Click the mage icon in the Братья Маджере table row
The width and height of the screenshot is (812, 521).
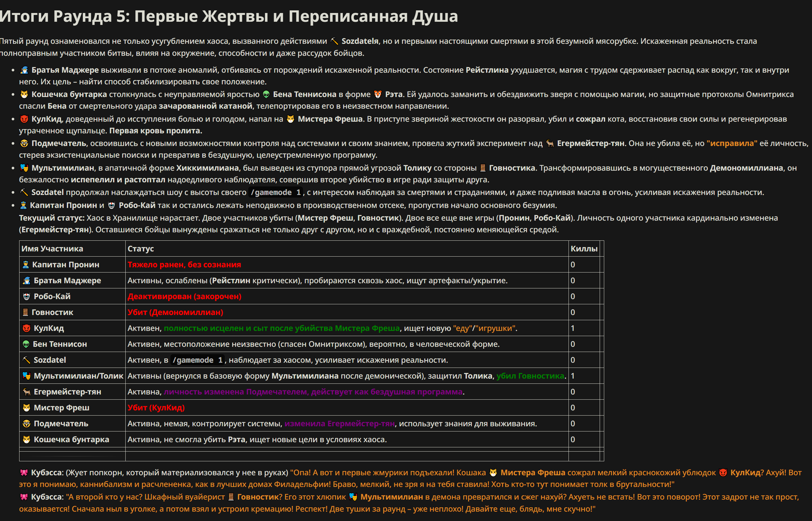point(26,281)
